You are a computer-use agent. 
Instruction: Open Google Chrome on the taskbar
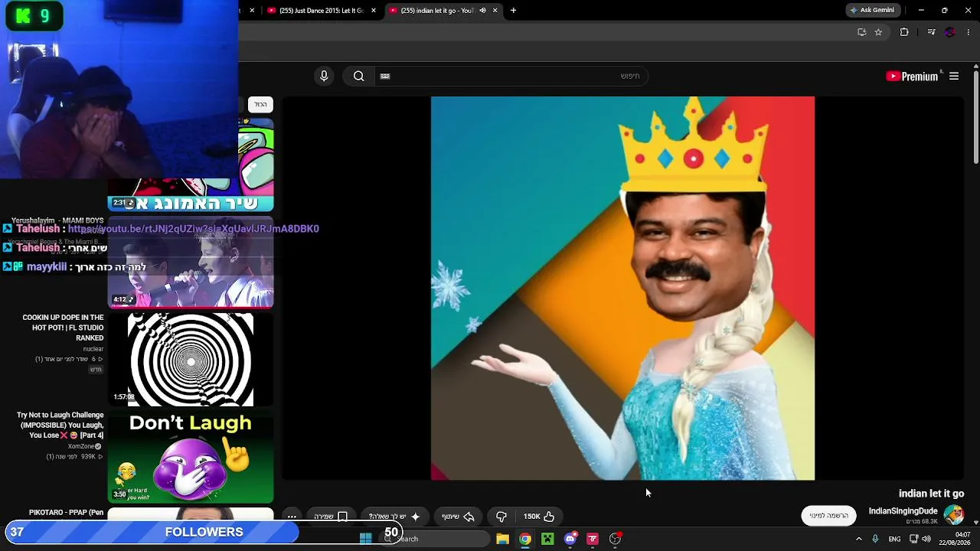tap(525, 539)
